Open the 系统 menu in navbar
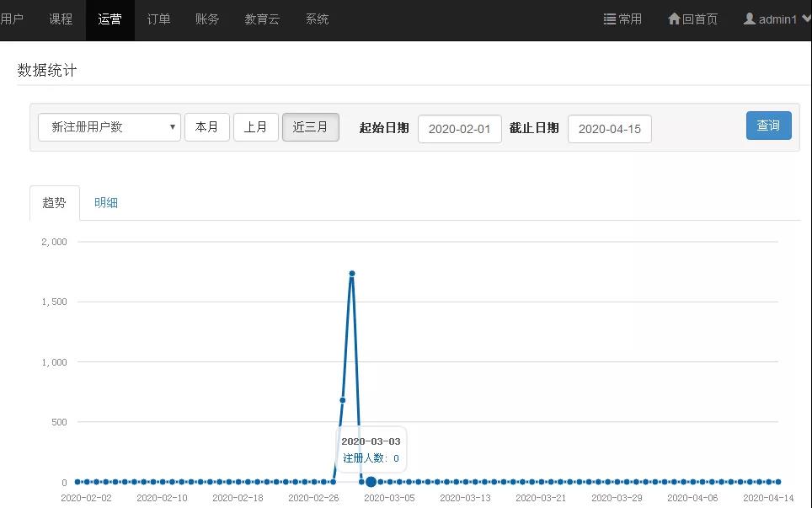 click(x=318, y=19)
